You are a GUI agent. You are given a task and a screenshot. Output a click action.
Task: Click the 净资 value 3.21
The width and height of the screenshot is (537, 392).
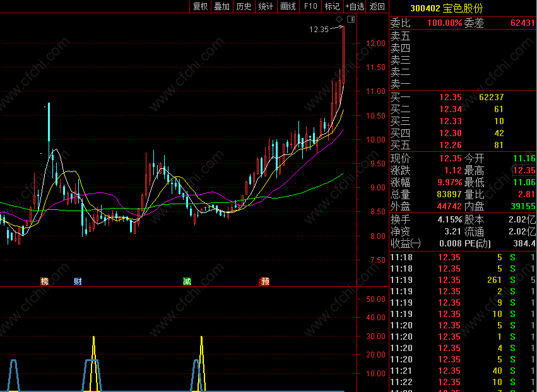[452, 231]
